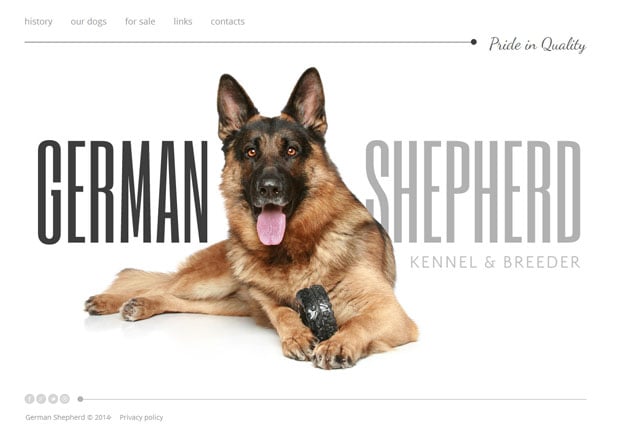This screenshot has width=620, height=427.
Task: Open the links menu item
Action: pos(183,21)
